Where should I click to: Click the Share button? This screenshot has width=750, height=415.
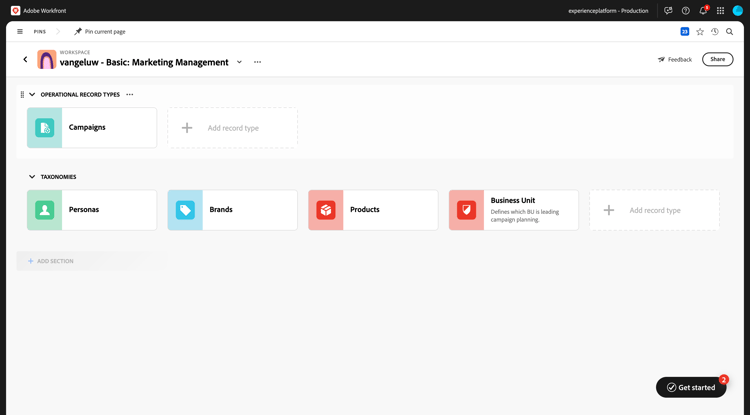(717, 59)
